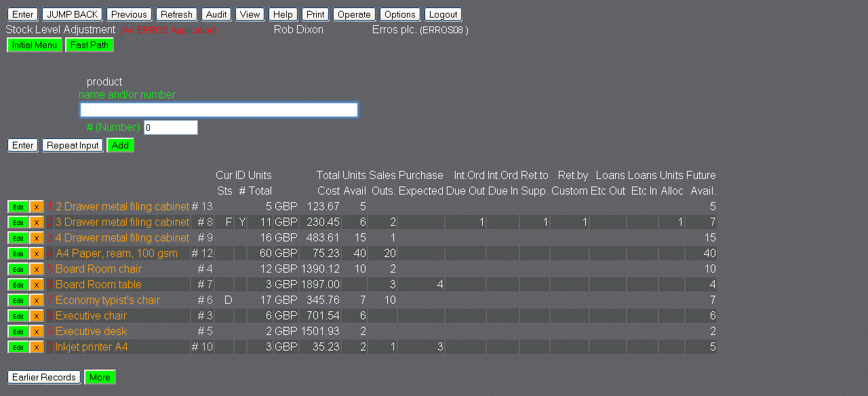Image resolution: width=868 pixels, height=396 pixels.
Task: Click Edit icon for 2 Drawer metal filing cabinet
Action: pos(18,207)
